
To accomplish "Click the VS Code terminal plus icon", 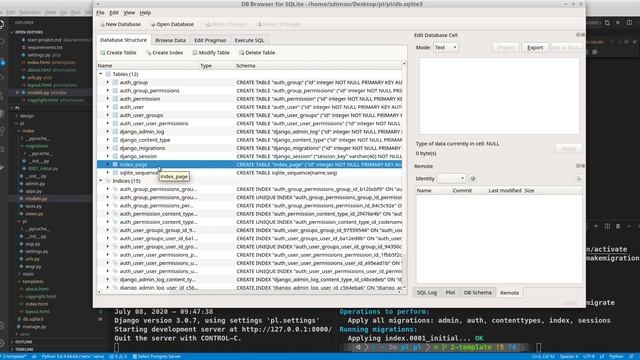I will (596, 226).
